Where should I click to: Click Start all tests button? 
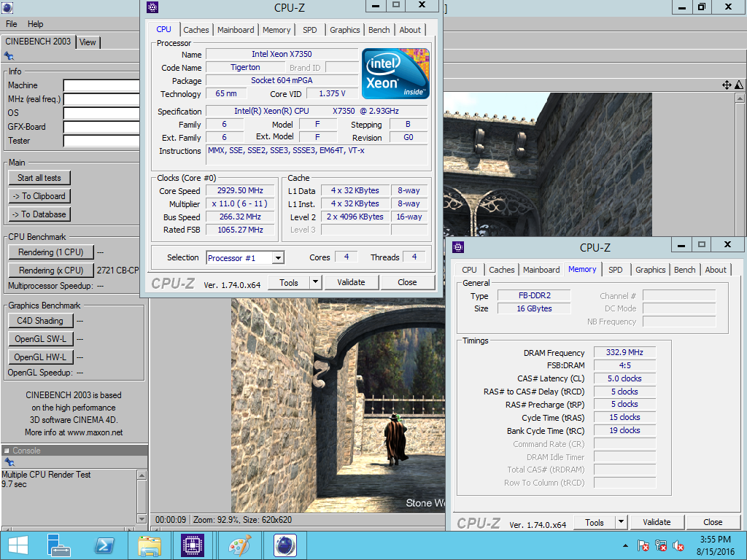point(39,178)
